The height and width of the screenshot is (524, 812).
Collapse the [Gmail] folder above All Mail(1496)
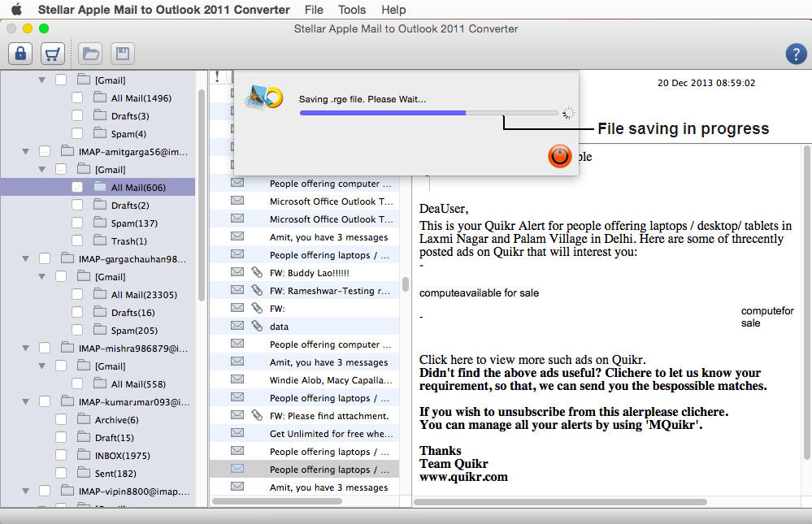[x=42, y=80]
